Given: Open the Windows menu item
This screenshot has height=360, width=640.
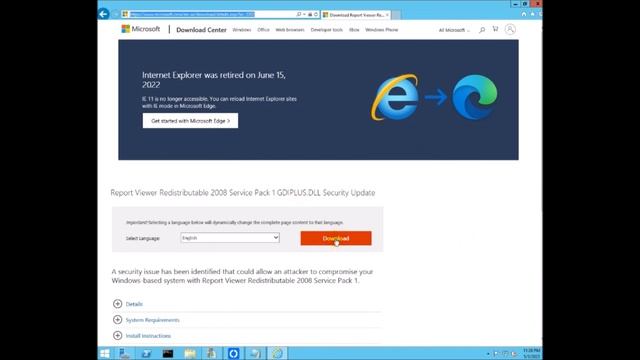Looking at the screenshot, I should coord(242,30).
